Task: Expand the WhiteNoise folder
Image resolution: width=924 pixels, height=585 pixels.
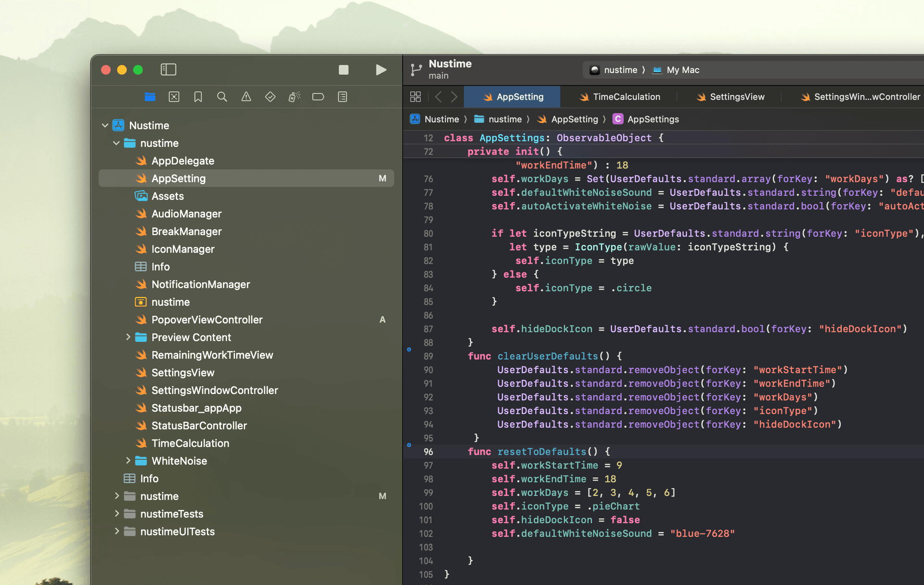Action: (128, 461)
